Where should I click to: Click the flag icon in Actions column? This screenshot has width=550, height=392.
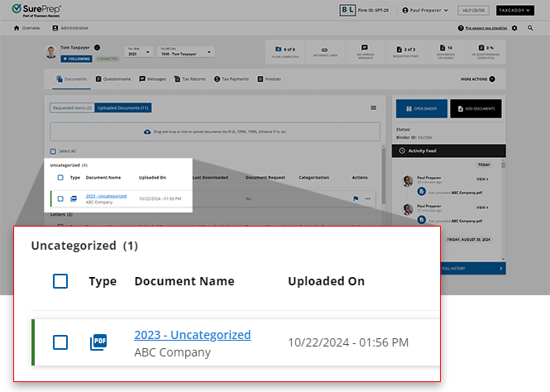[x=355, y=198]
